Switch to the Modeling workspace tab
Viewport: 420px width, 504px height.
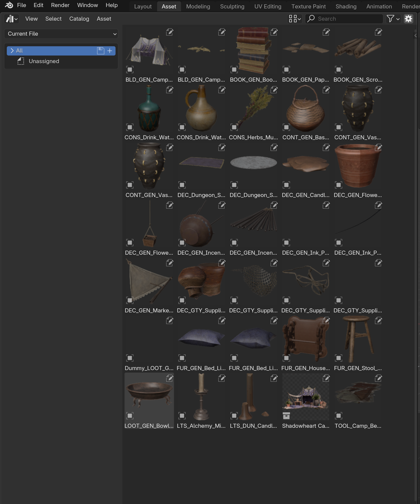pos(198,7)
